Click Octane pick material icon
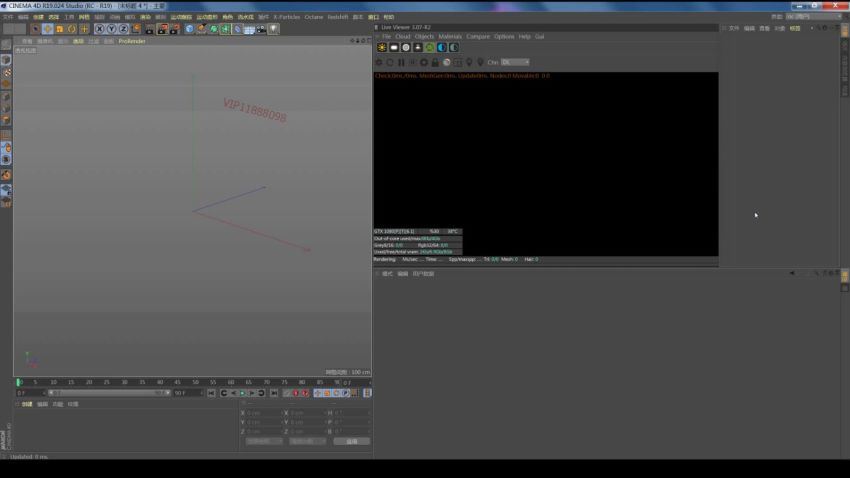The width and height of the screenshot is (850, 478). 480,62
